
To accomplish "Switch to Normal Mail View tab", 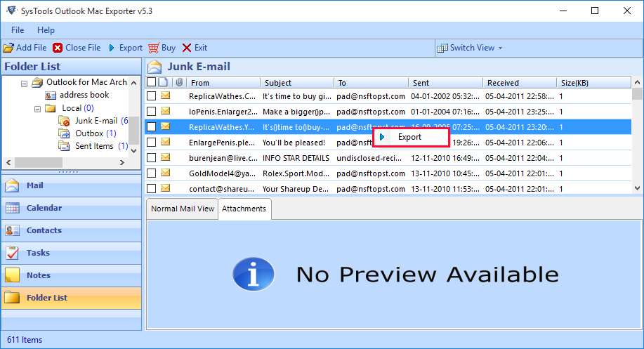I will pos(183,209).
